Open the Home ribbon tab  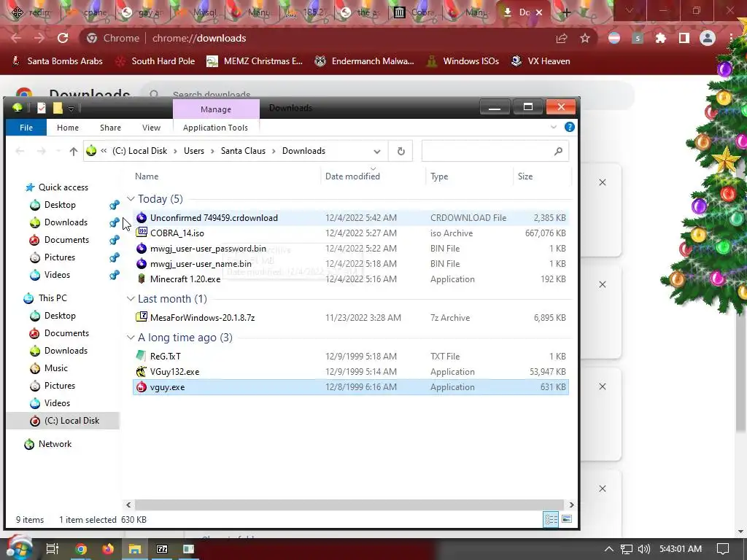click(x=68, y=127)
